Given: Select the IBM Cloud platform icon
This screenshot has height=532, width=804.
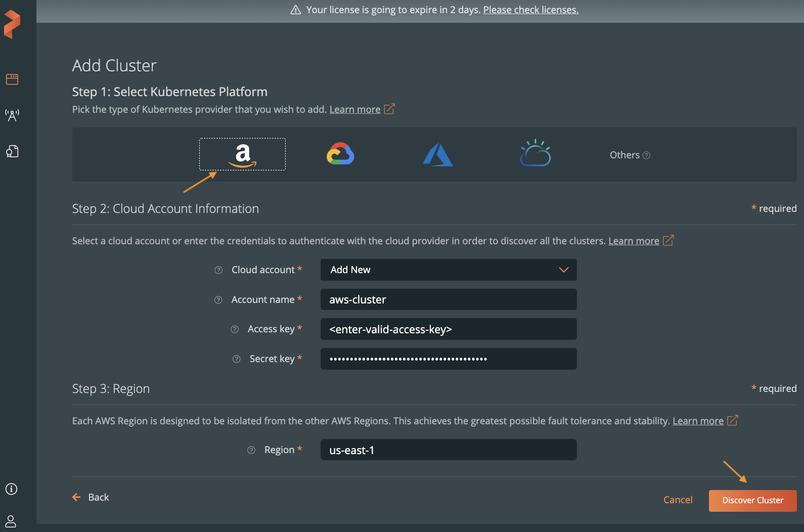Looking at the screenshot, I should click(x=535, y=154).
